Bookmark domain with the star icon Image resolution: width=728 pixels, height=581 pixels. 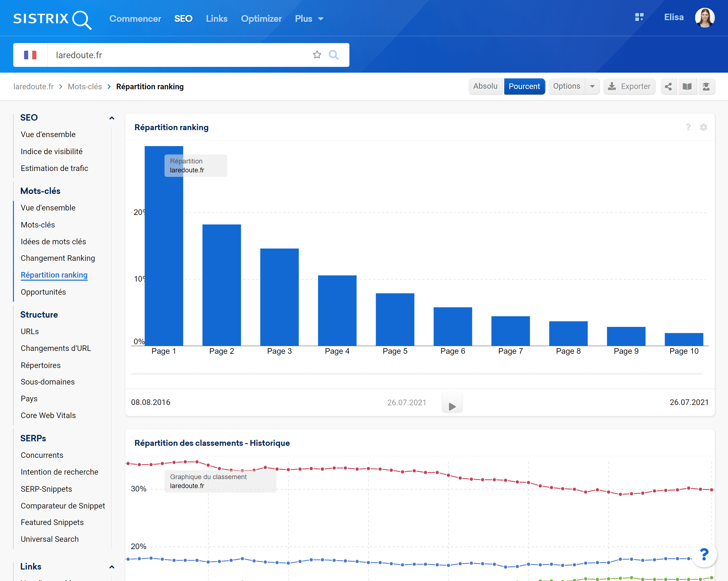(317, 55)
